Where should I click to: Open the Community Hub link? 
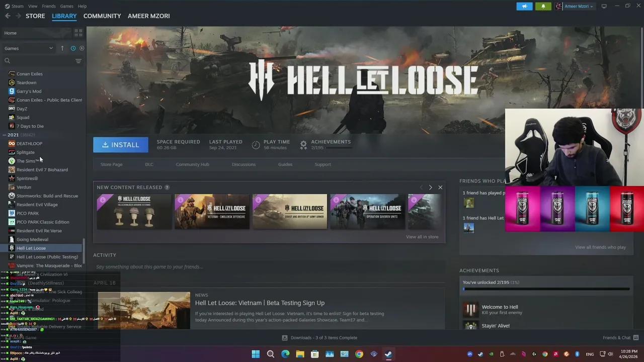tap(192, 164)
